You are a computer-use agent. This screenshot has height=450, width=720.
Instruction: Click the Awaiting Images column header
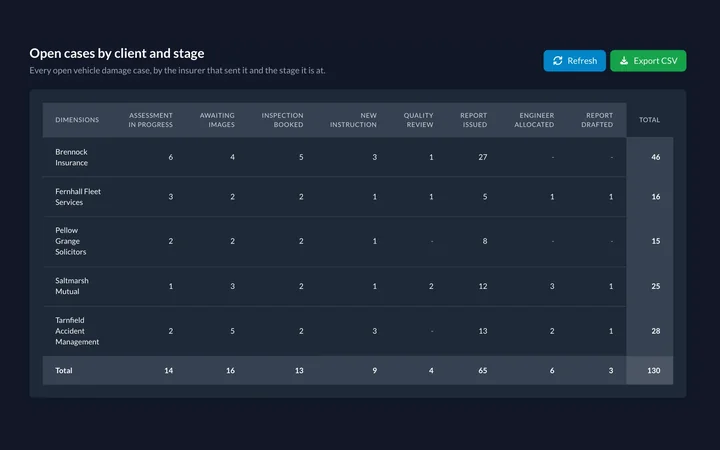tap(217, 120)
